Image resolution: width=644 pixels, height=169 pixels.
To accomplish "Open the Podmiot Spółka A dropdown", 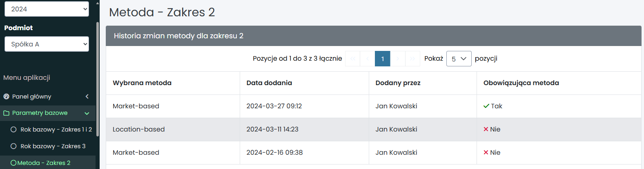I will [47, 44].
